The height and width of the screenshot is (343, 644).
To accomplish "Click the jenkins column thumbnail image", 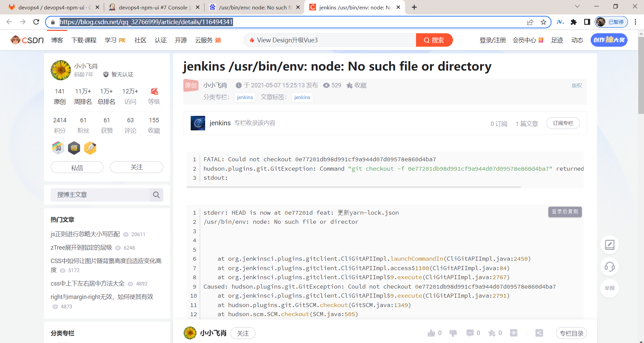I will tap(198, 123).
